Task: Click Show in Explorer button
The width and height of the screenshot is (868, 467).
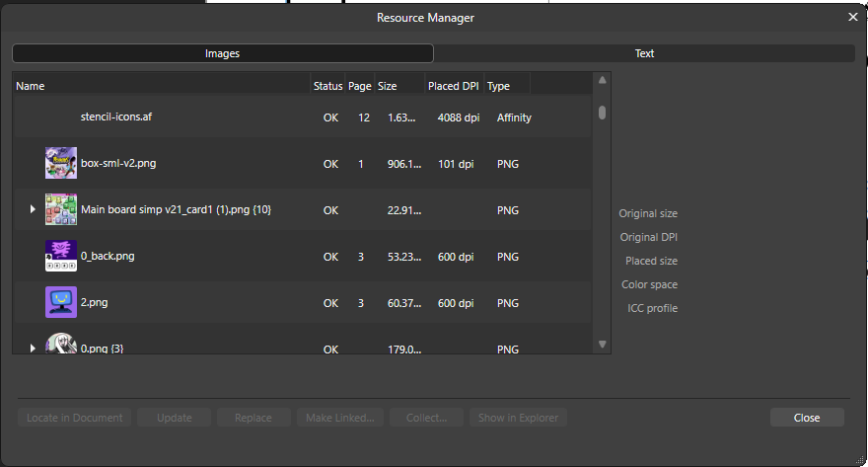Action: [x=518, y=418]
